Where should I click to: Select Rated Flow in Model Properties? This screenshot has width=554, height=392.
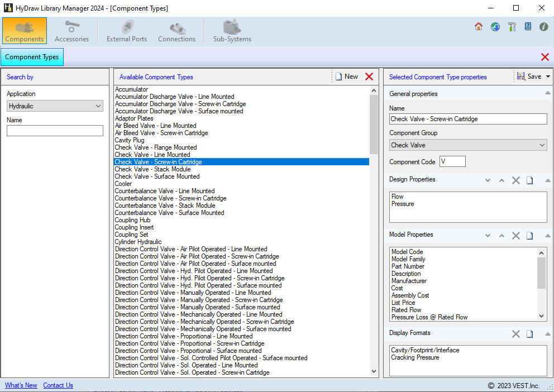[x=407, y=310]
